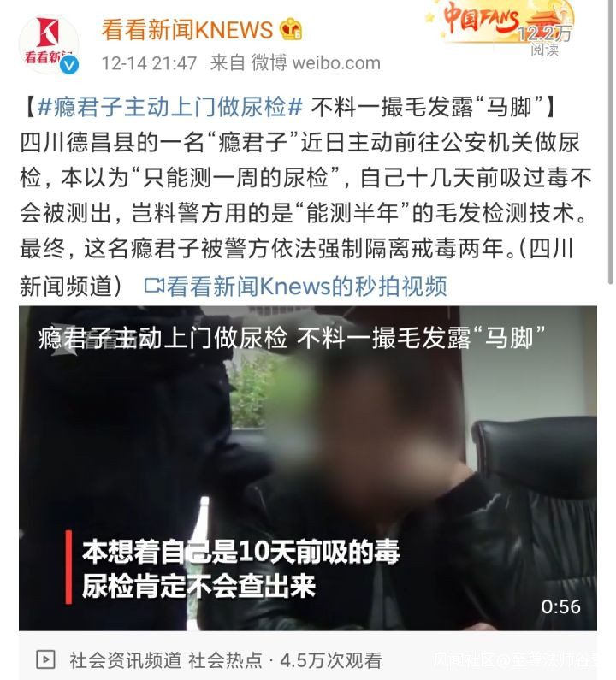Open hashtag #瘾君子主动上门做尿检#
Viewport: 616px width, 680px height.
[x=170, y=107]
